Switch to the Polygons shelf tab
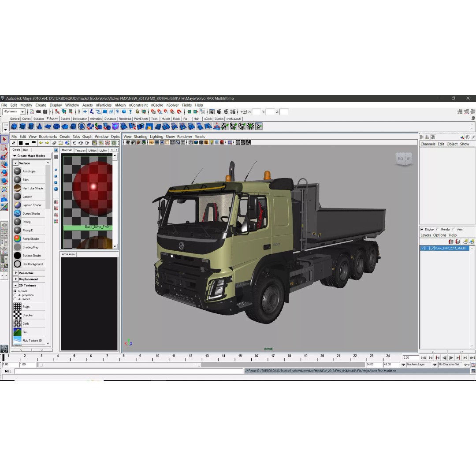The width and height of the screenshot is (476, 476). 52,119
